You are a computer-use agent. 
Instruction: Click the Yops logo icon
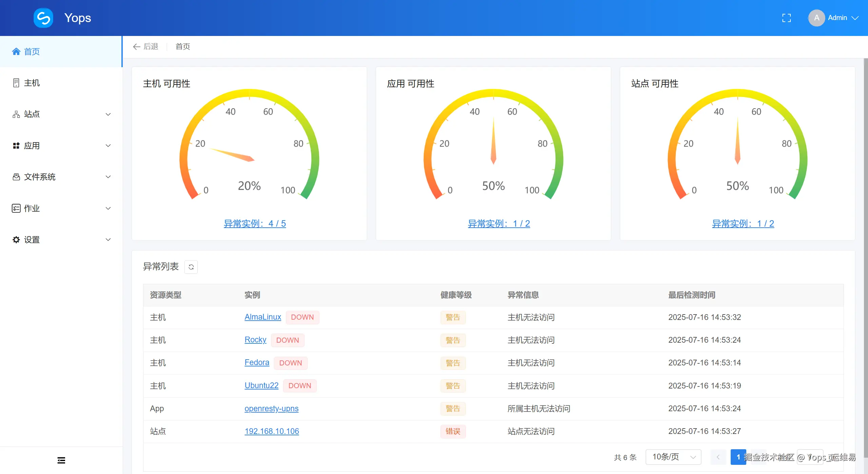43,18
